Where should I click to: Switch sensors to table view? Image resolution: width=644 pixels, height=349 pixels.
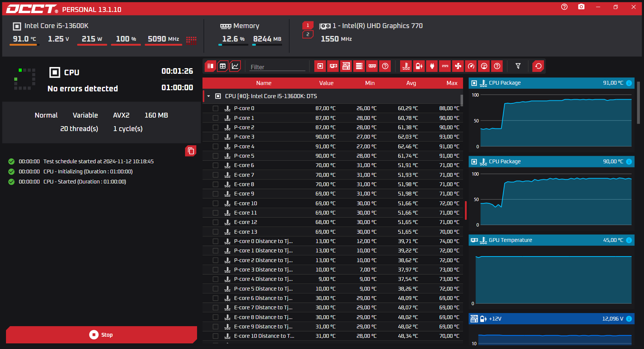click(223, 66)
